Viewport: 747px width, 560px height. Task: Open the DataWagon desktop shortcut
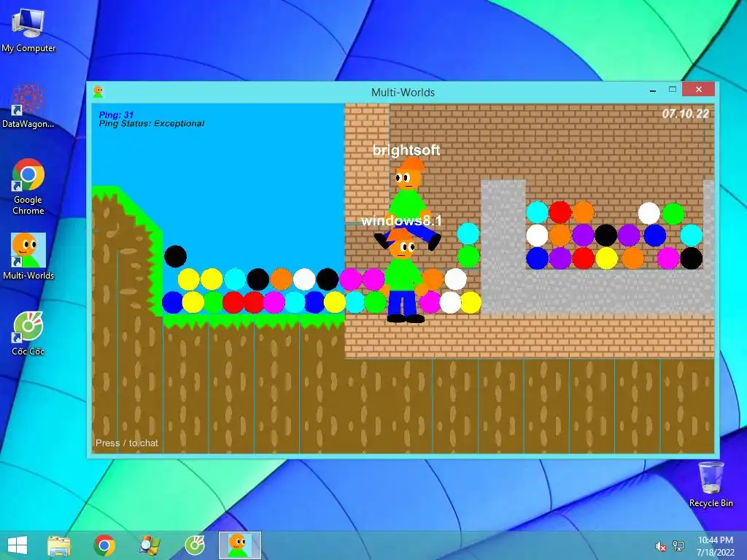[28, 106]
